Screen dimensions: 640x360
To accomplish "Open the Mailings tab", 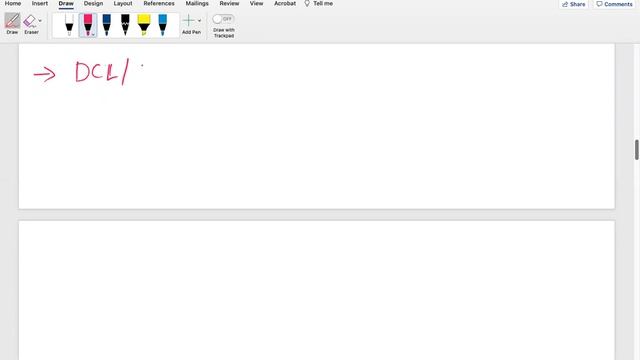I will (x=197, y=3).
